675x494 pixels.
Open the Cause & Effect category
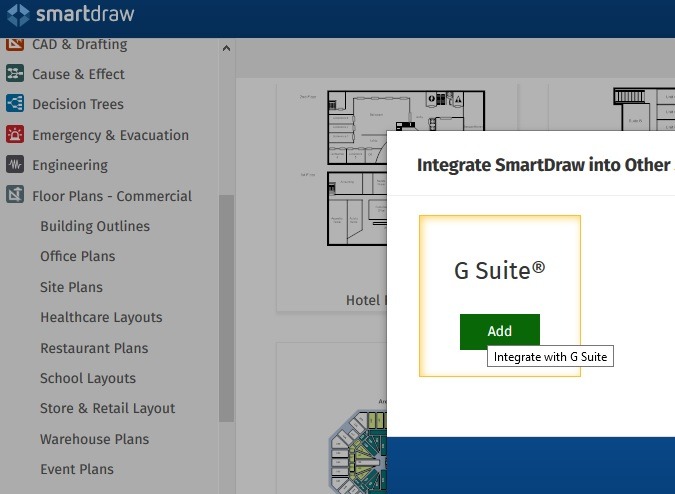click(78, 74)
